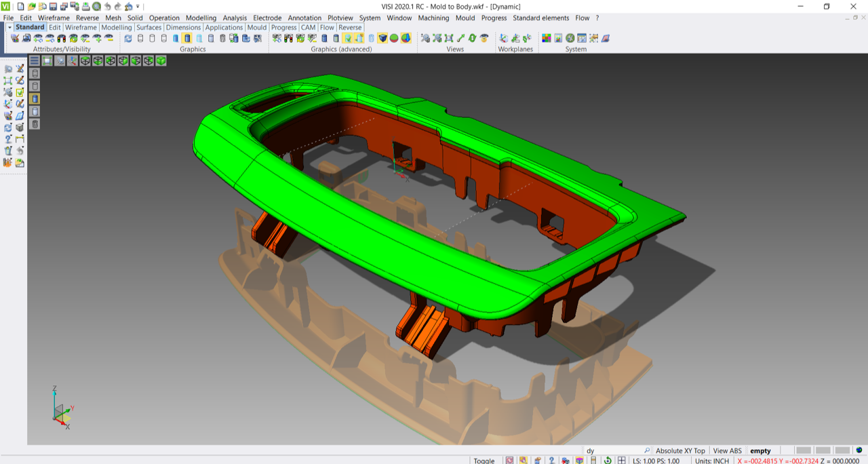Open the Absolute XY Top workplane selector

(680, 450)
